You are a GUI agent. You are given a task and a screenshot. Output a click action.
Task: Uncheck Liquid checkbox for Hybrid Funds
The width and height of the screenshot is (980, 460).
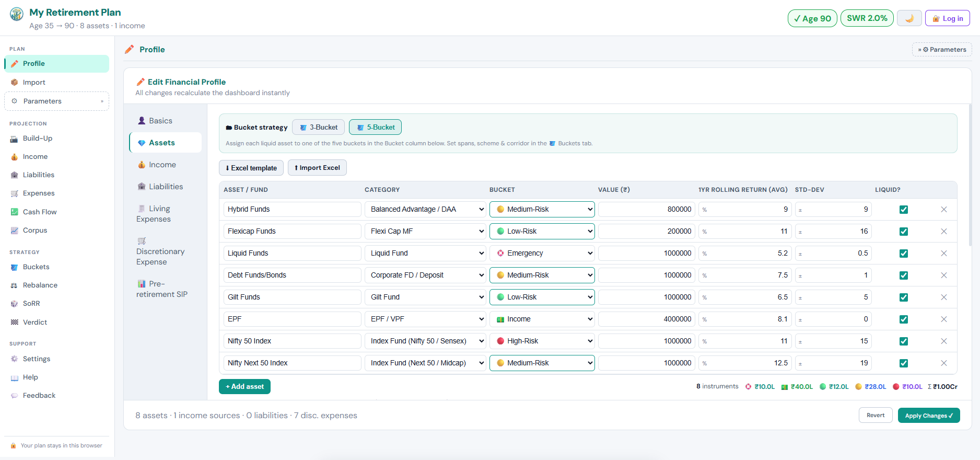coord(904,210)
